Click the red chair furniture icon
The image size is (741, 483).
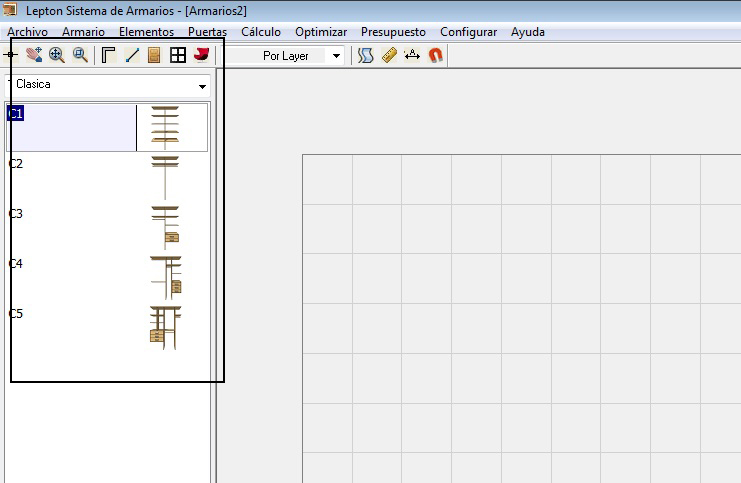pyautogui.click(x=202, y=55)
